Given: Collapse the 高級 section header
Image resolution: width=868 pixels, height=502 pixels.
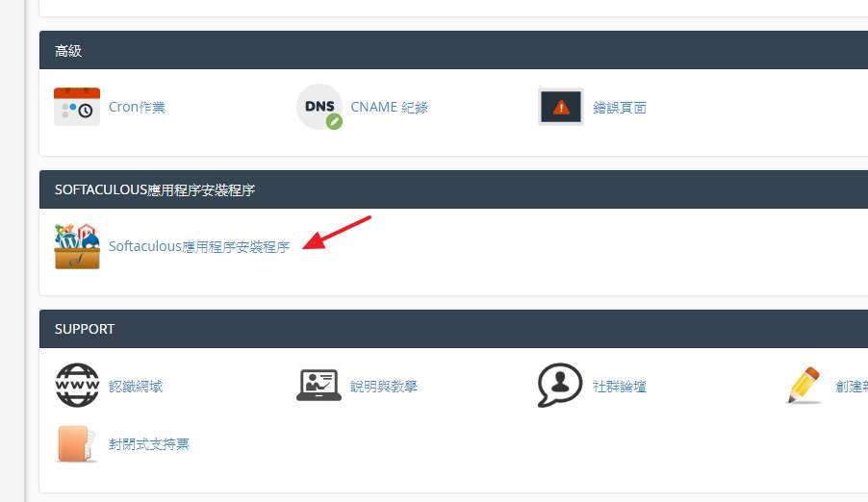Looking at the screenshot, I should 453,50.
